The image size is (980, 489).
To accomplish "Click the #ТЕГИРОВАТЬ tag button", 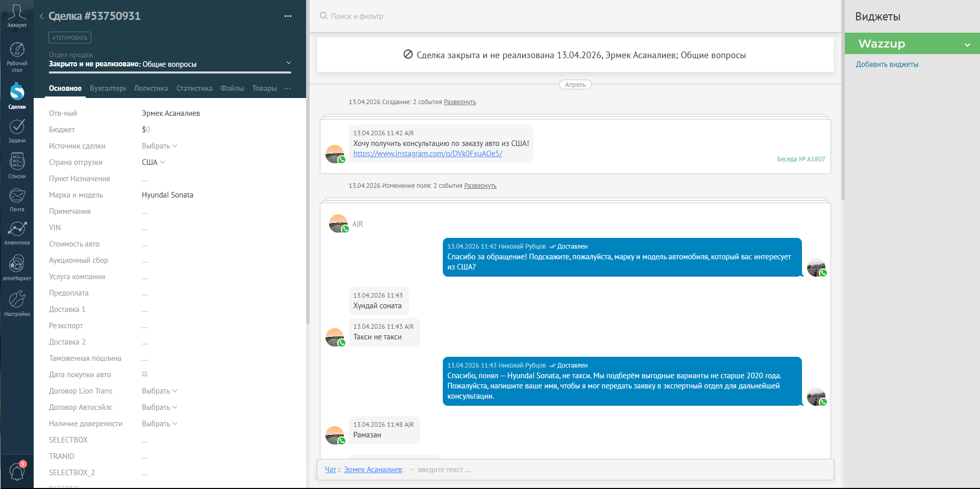I will coord(70,38).
